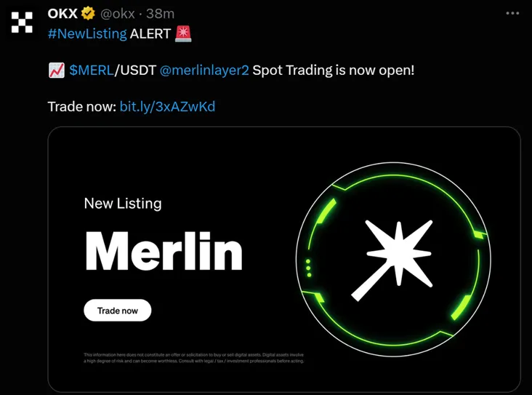Click the green three-dot indicator on the circle ring
Viewport: 532px width, 395px height.
(x=308, y=268)
